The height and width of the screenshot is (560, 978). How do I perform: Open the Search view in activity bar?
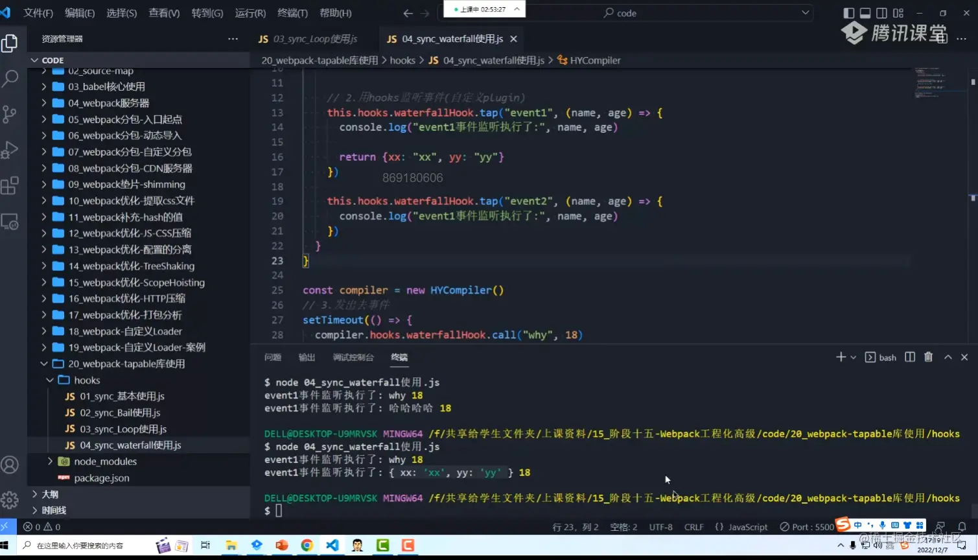[10, 78]
